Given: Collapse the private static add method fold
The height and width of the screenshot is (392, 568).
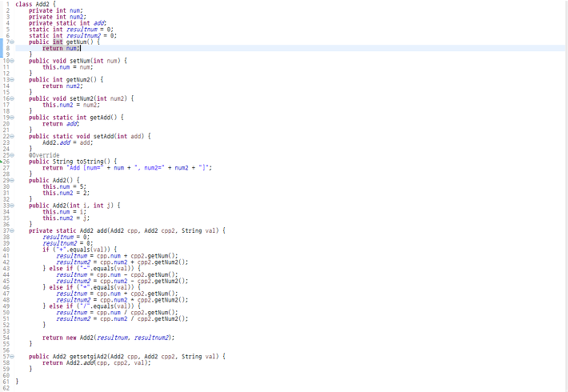Looking at the screenshot, I should (12, 230).
